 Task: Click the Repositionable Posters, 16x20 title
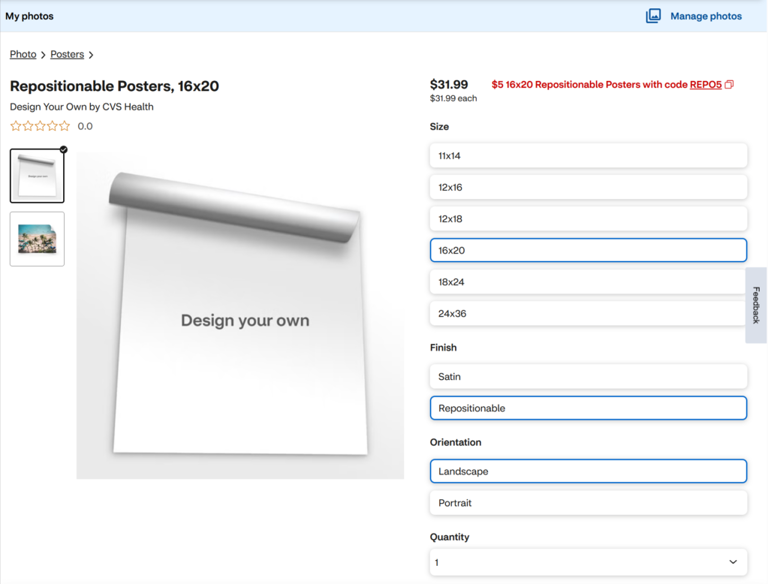tap(114, 86)
